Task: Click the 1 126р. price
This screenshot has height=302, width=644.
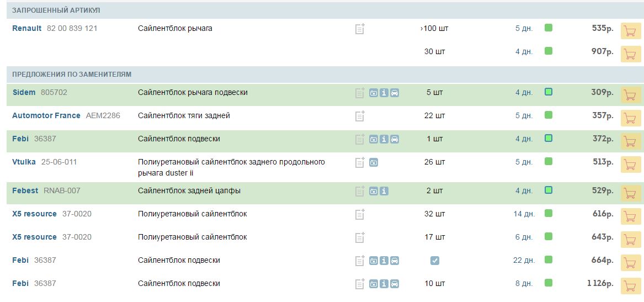Action: 600,284
